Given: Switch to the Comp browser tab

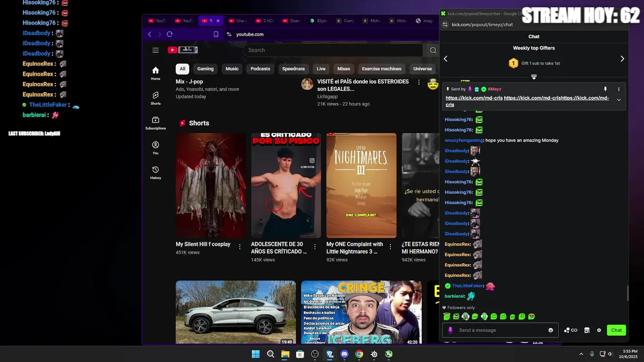Looking at the screenshot, I should 345,21.
